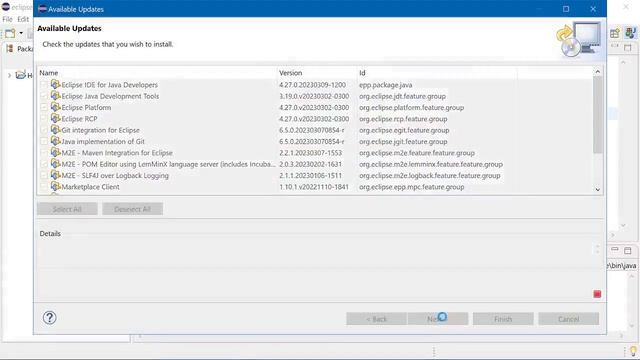Image resolution: width=640 pixels, height=360 pixels.
Task: Click the Back button
Action: tap(376, 319)
